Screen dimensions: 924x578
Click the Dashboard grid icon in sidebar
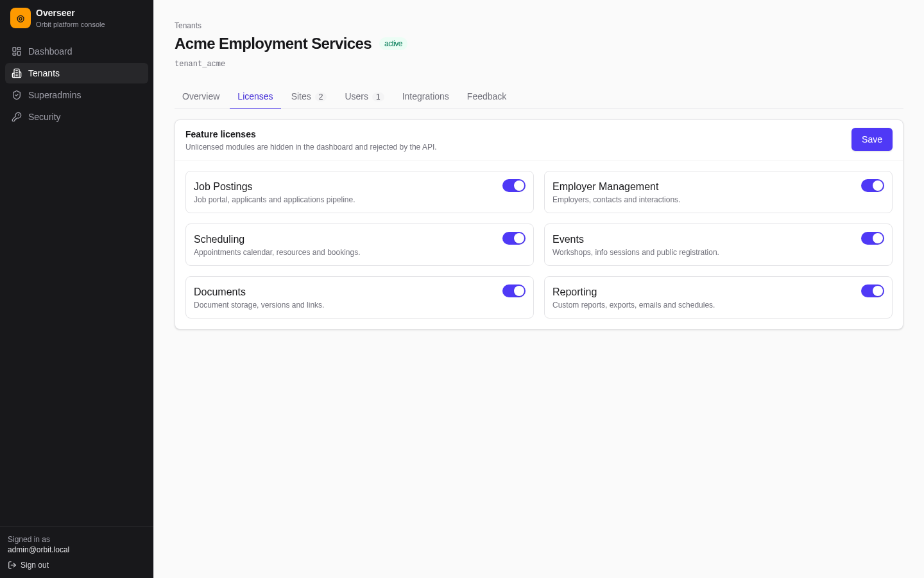pos(17,51)
